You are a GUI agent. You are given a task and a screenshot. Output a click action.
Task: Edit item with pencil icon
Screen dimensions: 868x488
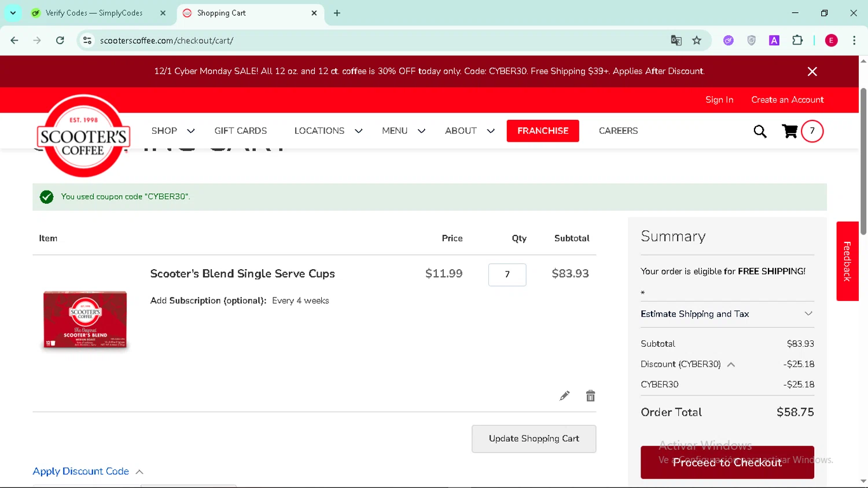coord(565,396)
